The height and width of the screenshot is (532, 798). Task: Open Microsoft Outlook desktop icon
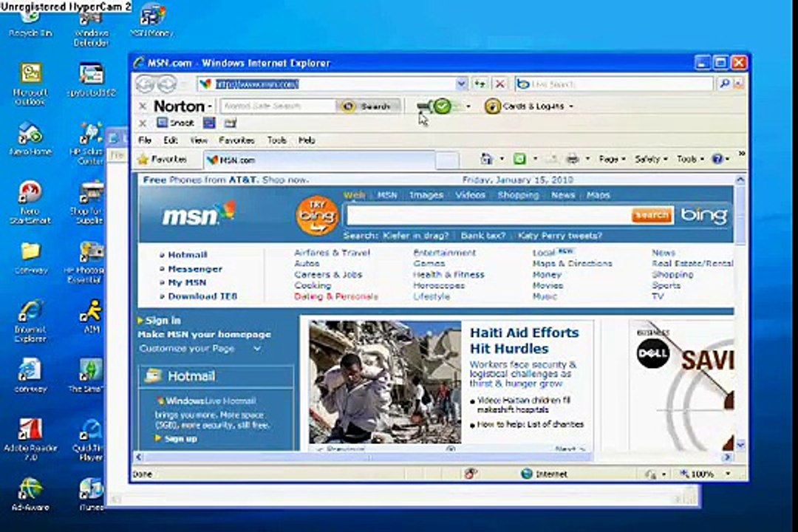tap(30, 83)
